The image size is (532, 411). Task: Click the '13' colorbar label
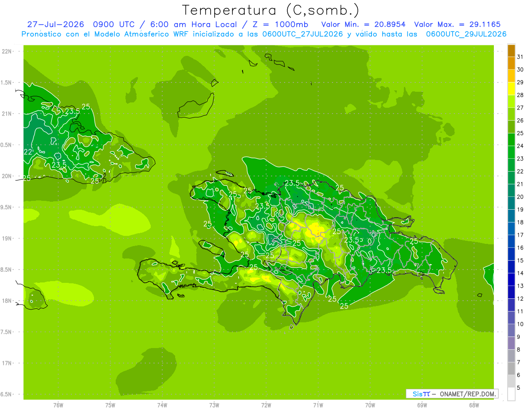[x=520, y=286]
